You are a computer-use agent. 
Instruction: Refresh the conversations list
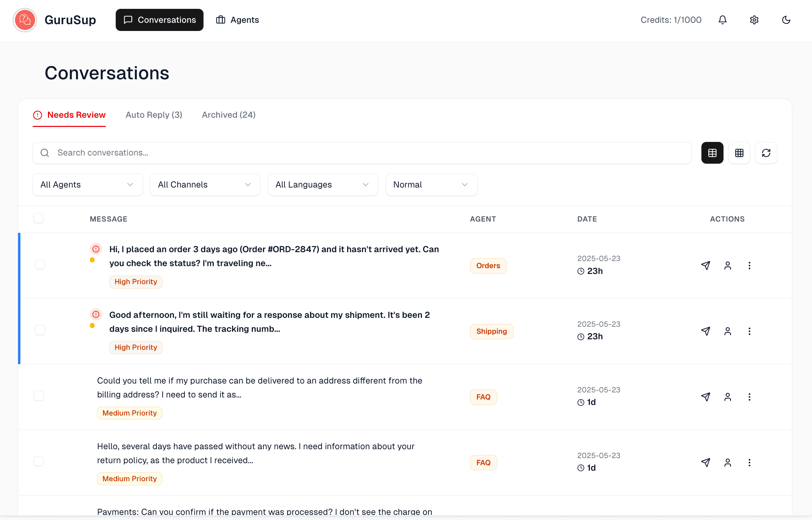coord(766,153)
